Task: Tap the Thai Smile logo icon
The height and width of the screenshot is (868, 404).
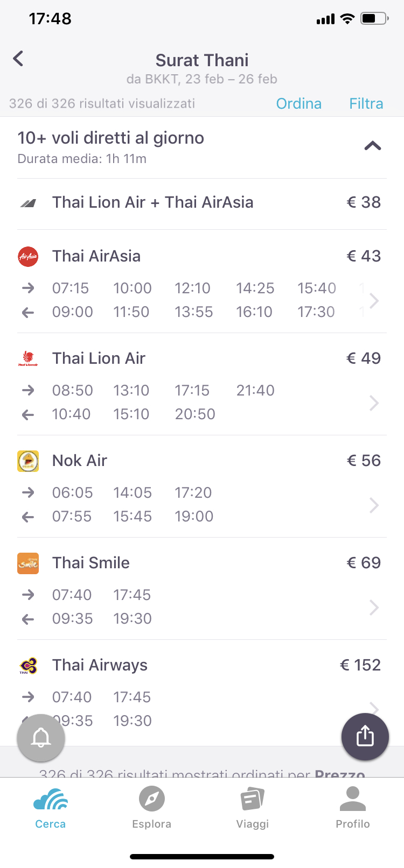Action: point(28,563)
